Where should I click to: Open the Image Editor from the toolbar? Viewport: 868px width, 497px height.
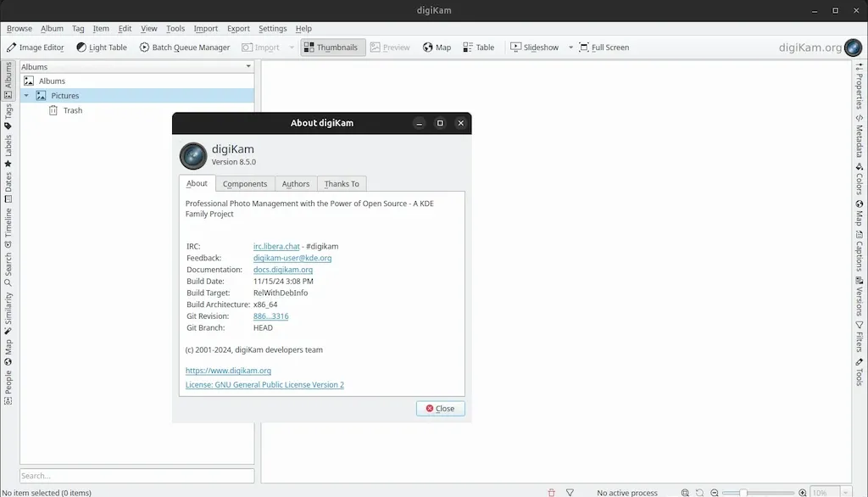(x=36, y=47)
